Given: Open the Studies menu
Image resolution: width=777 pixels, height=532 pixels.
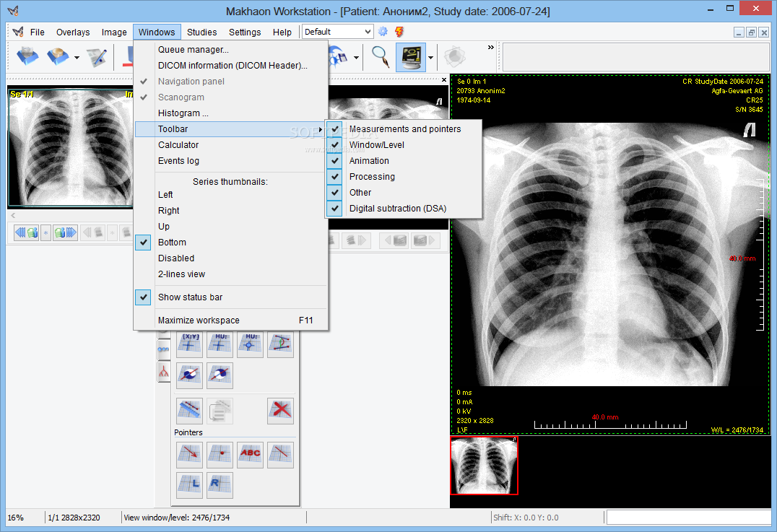Looking at the screenshot, I should [201, 32].
